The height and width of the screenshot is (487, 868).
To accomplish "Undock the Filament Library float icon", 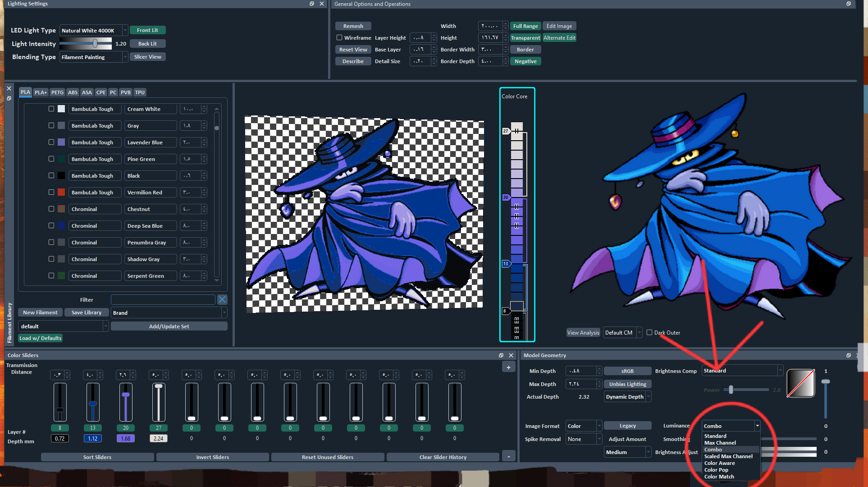I will (x=9, y=98).
